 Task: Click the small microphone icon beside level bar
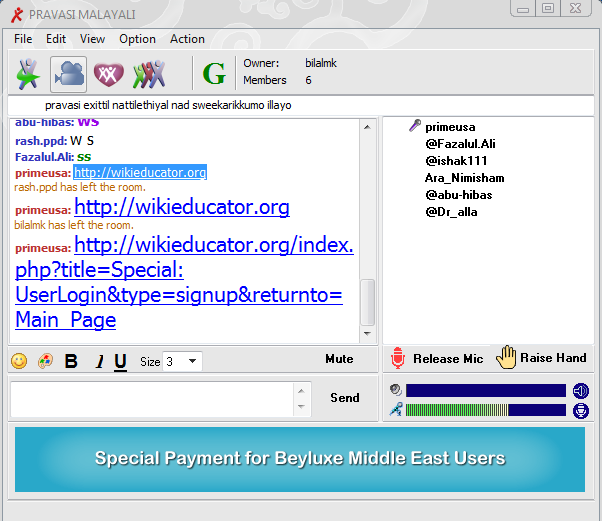[x=396, y=409]
